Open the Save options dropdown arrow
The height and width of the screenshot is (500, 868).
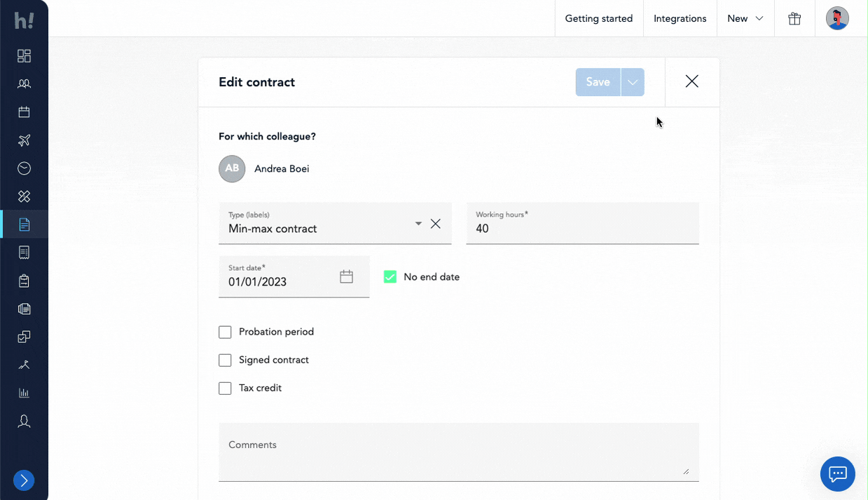[633, 82]
